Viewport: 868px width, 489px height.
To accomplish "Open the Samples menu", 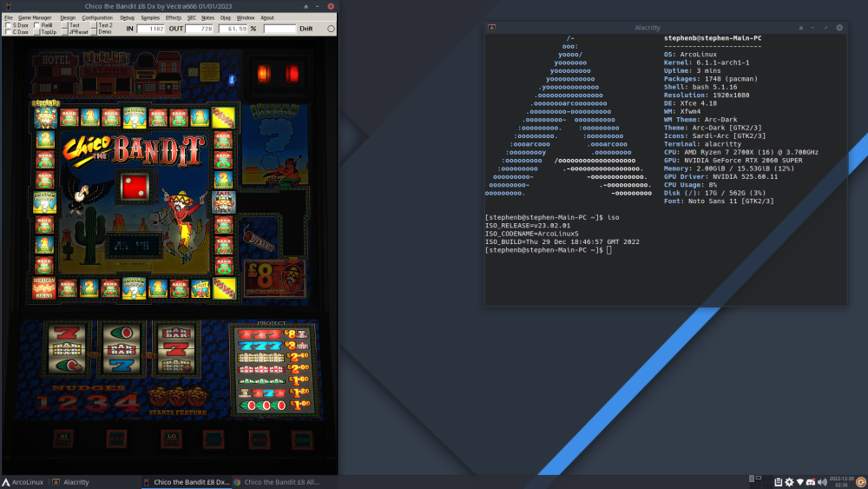I will [150, 17].
